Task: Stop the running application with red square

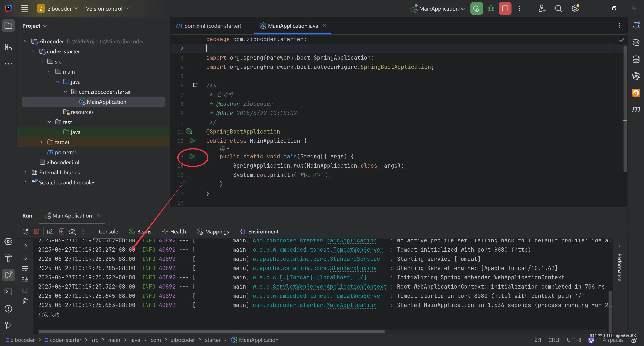Action: [x=505, y=9]
